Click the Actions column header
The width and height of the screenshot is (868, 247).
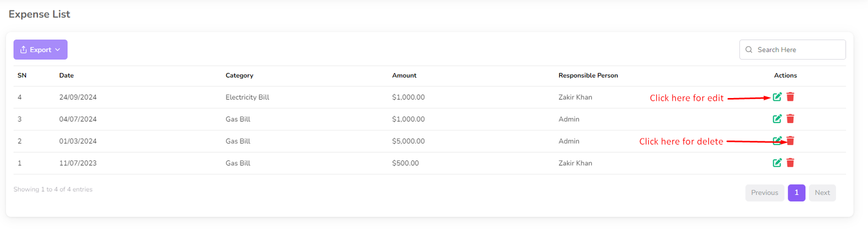click(785, 76)
